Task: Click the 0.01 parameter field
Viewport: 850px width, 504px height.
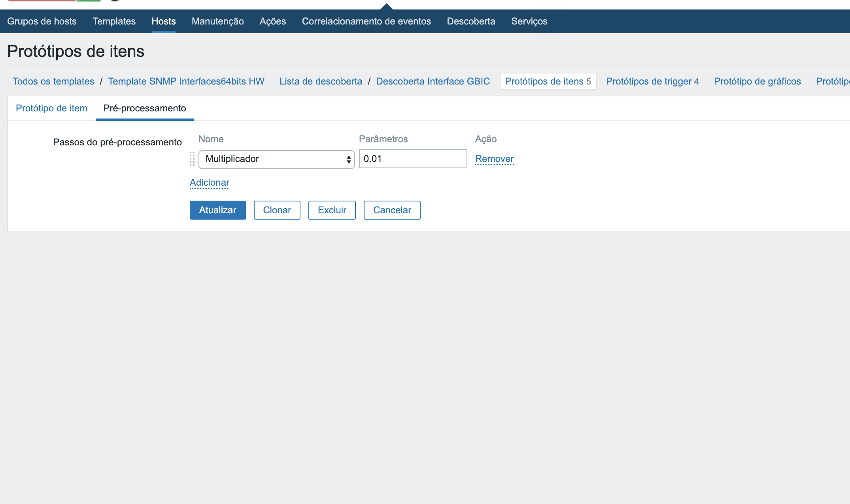Action: pos(413,159)
